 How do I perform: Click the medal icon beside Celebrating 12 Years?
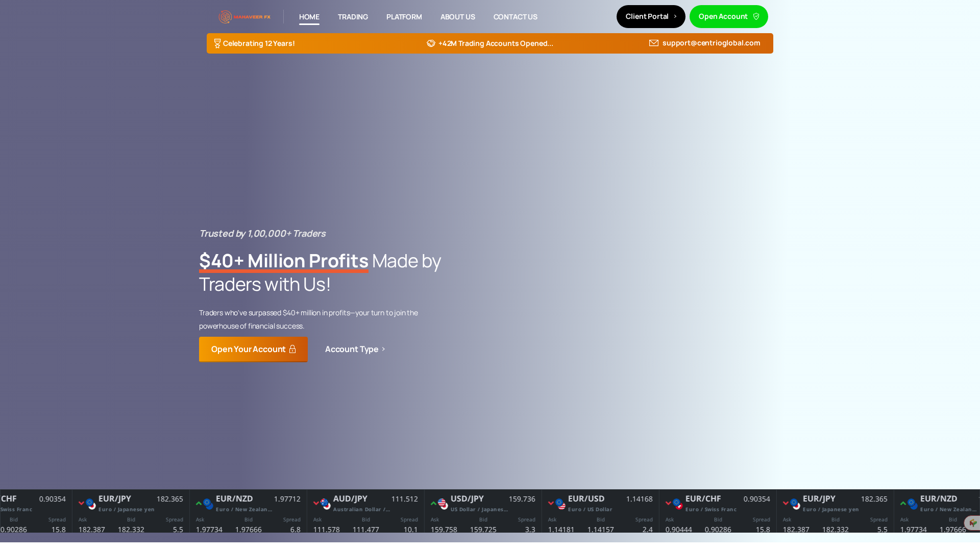[217, 43]
